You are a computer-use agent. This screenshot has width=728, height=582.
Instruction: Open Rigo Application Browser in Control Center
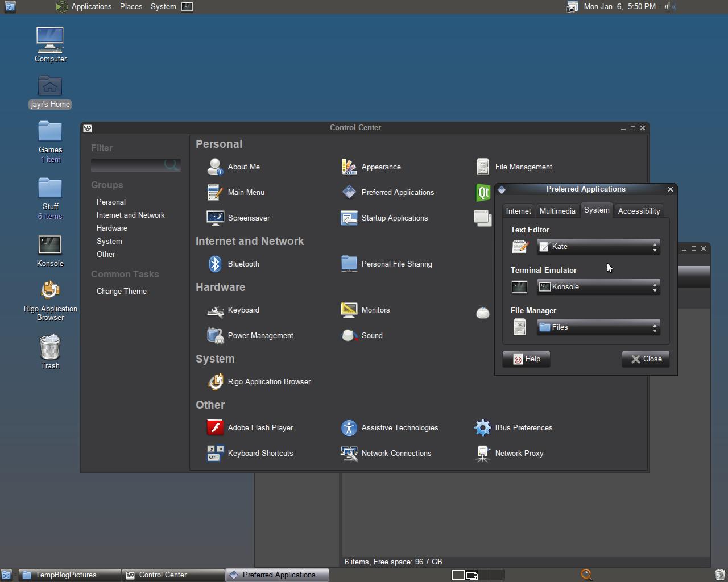click(216, 381)
